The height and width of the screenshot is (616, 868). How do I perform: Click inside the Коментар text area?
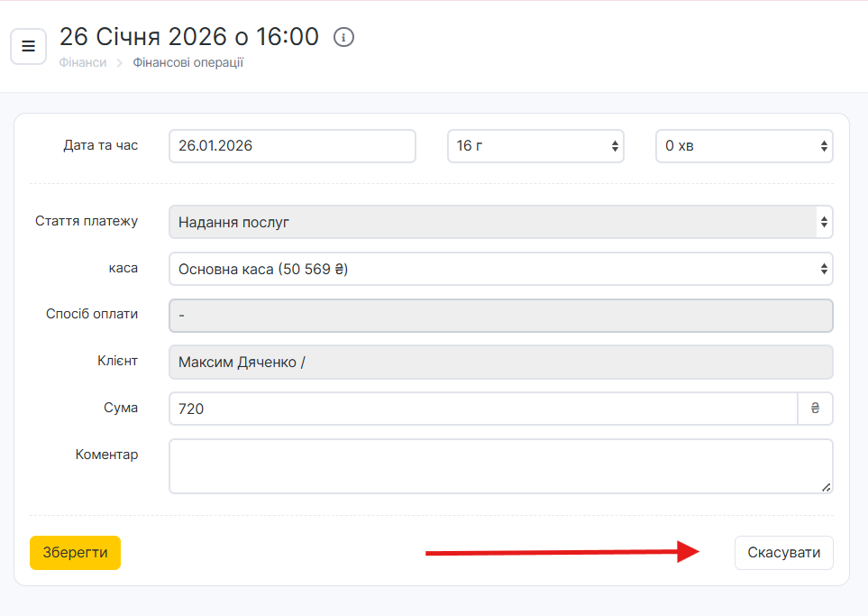click(x=500, y=466)
